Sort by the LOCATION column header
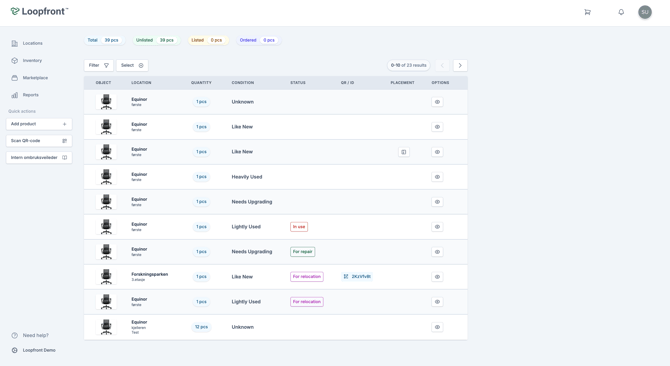 pos(141,83)
